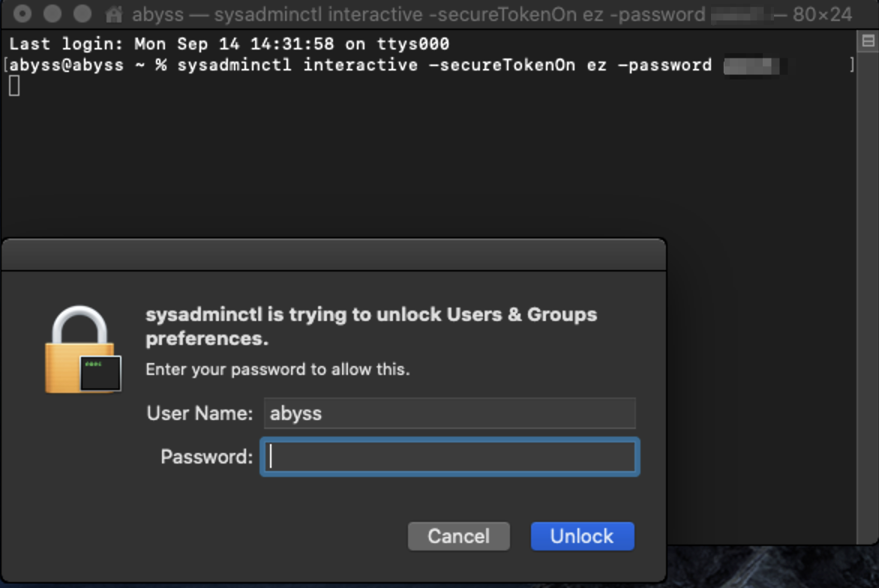Image resolution: width=879 pixels, height=588 pixels.
Task: Close the Terminal window with the first traffic-light button
Action: pos(22,13)
